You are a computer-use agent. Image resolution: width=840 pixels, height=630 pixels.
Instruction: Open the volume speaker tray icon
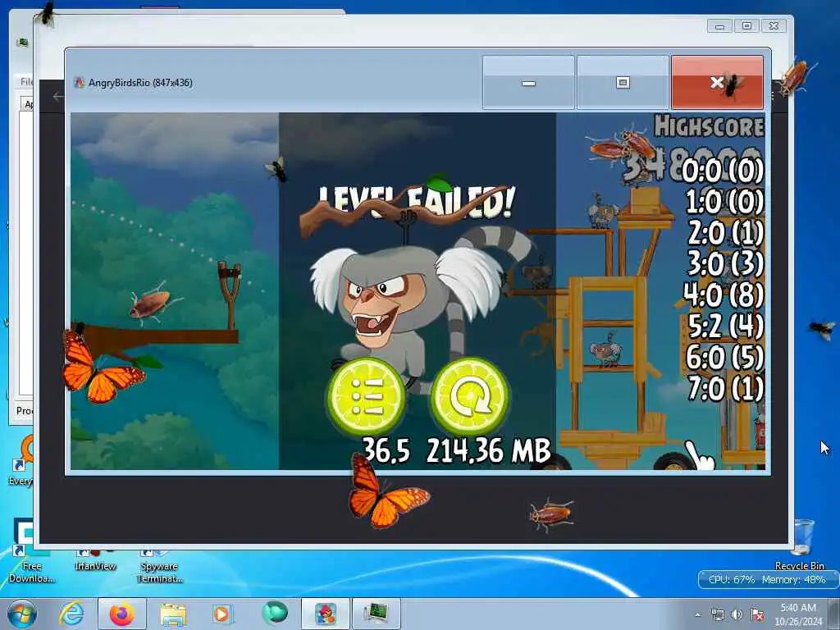(x=737, y=614)
